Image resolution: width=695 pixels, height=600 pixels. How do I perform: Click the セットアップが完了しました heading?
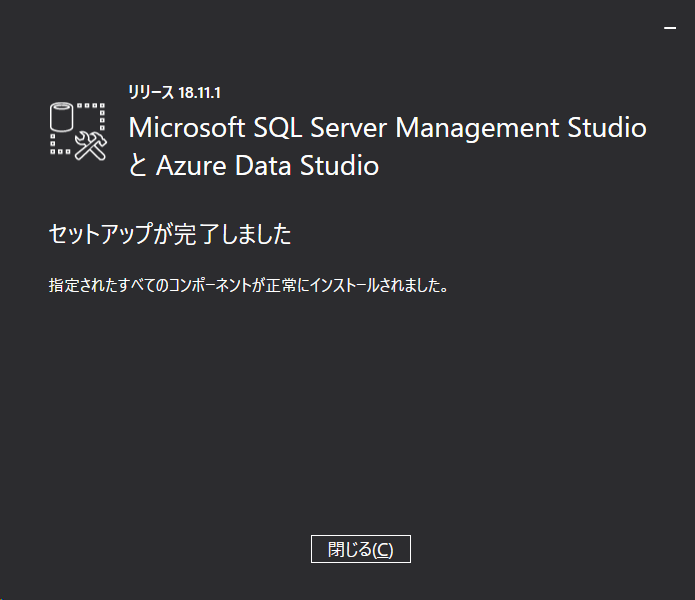coord(170,235)
